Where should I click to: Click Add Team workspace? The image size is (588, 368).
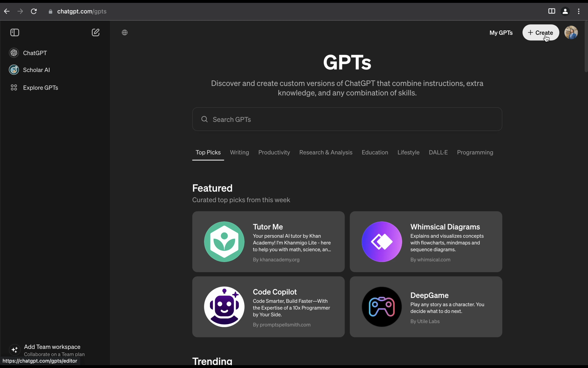point(52,347)
